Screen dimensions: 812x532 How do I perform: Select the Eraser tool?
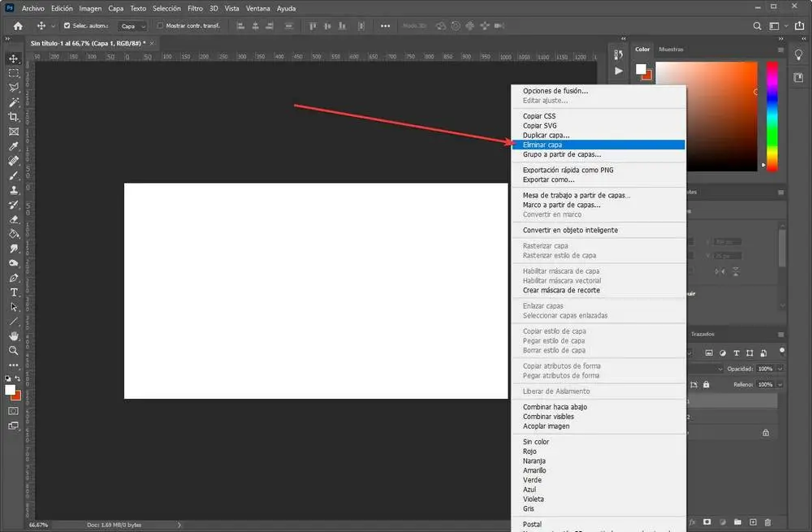tap(14, 219)
